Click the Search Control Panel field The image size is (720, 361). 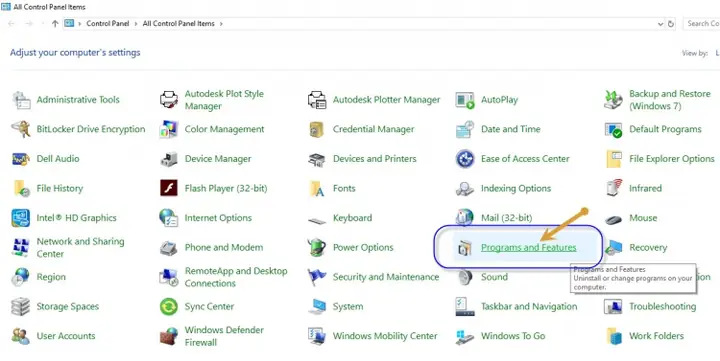[702, 23]
